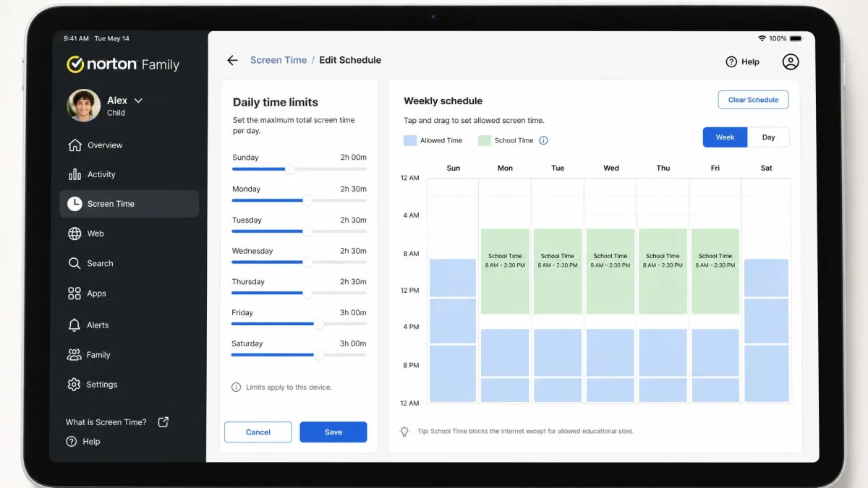
Task: Click the Clear Schedule button
Action: pos(753,100)
